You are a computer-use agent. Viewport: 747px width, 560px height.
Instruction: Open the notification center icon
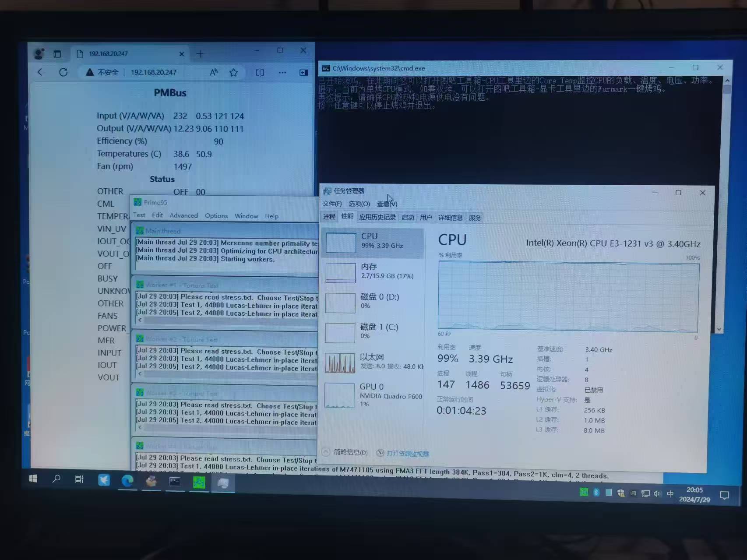[x=725, y=496]
